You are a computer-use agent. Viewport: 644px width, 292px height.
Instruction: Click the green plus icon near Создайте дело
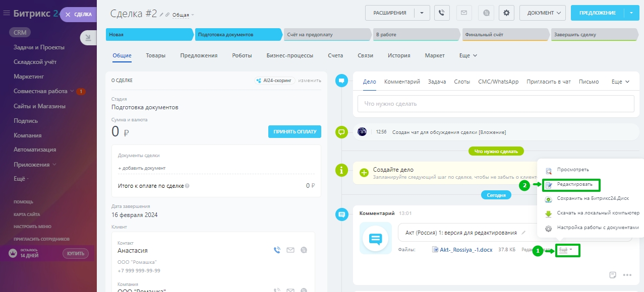tap(364, 173)
